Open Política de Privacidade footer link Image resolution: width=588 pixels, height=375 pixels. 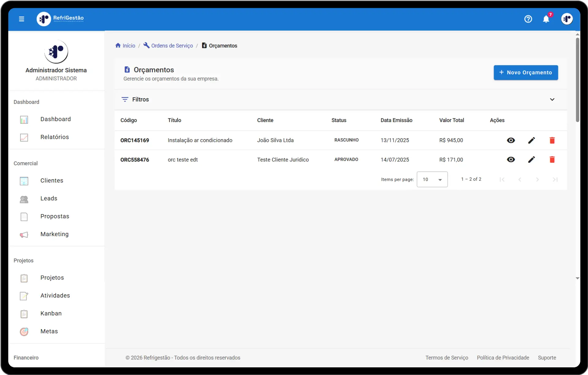coord(503,358)
